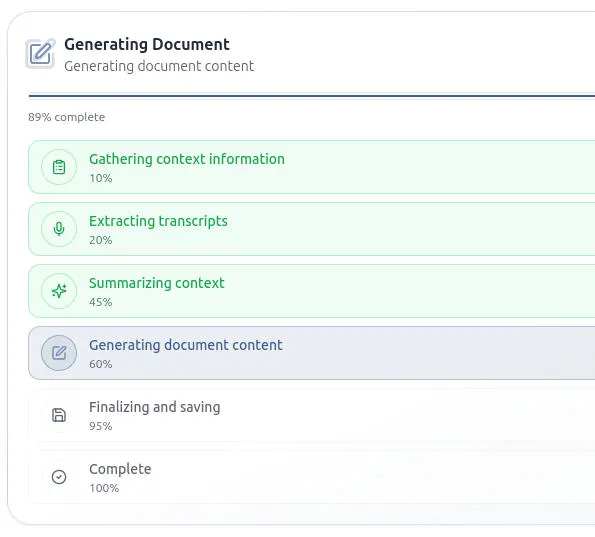The image size is (595, 537).
Task: Click the 10% value under Gathering context
Action: point(101,178)
